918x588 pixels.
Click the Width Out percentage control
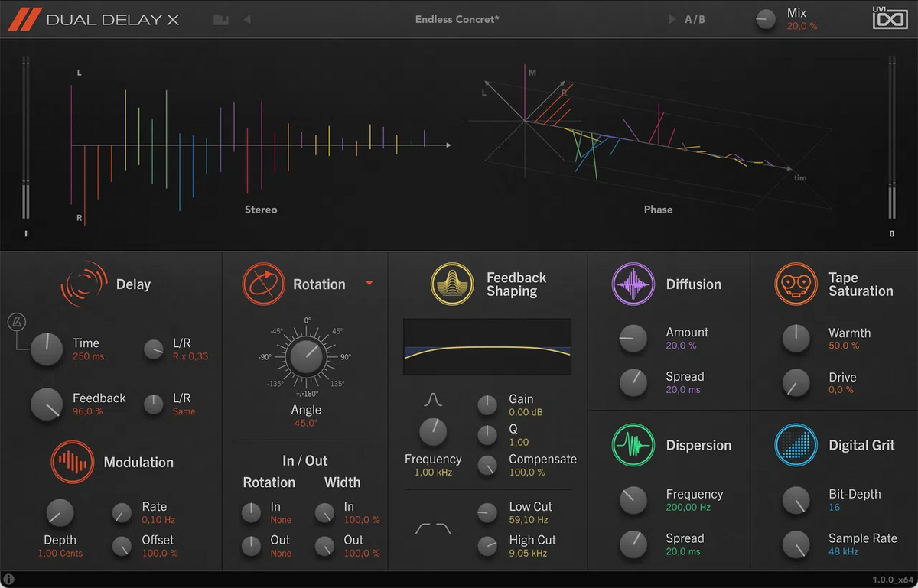click(324, 547)
